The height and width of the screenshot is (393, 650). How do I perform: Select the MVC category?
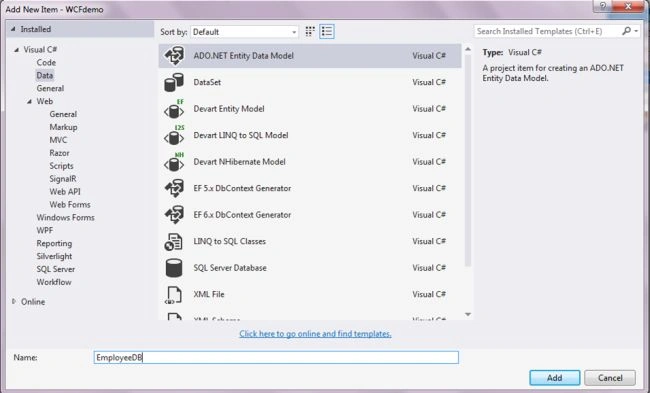point(58,140)
